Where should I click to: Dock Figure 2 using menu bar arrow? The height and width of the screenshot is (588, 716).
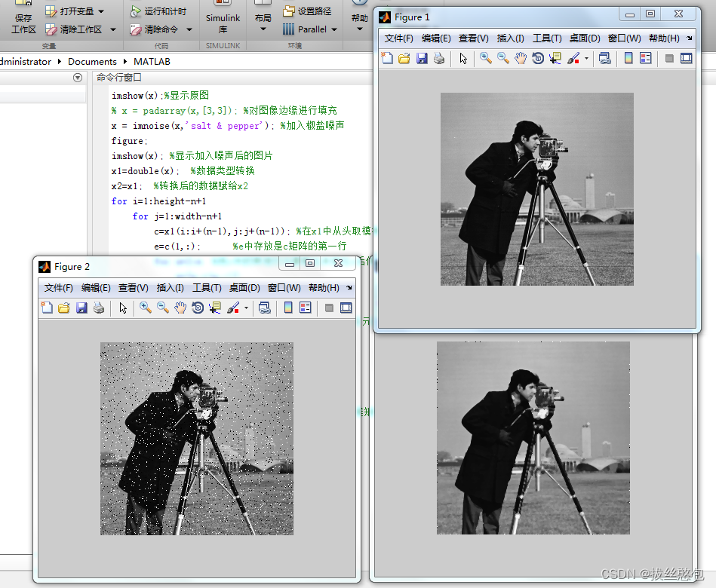(x=349, y=288)
